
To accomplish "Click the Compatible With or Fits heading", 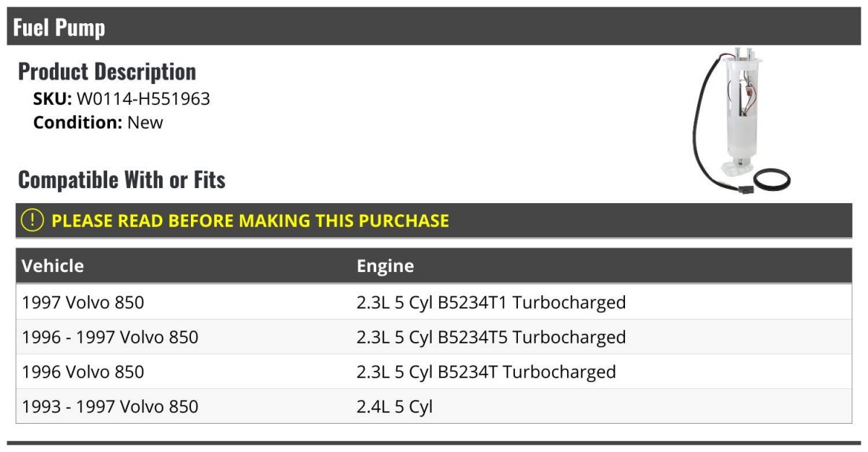I will 122,179.
